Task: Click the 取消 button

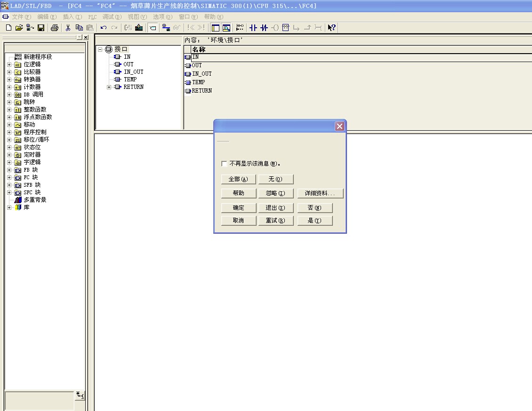Action: (x=238, y=221)
